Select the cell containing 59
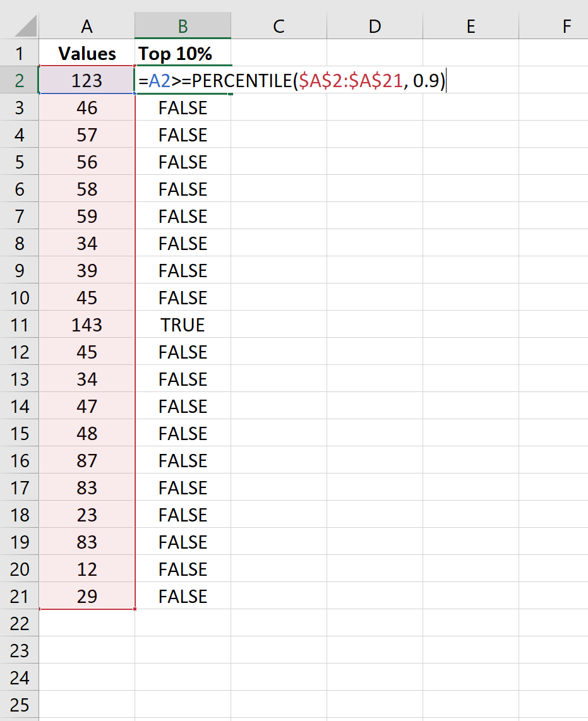 coord(87,216)
